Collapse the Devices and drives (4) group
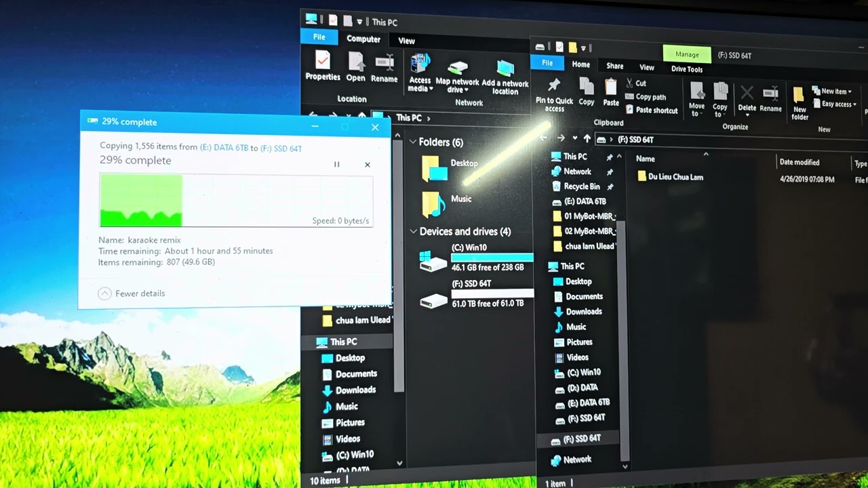 [413, 232]
